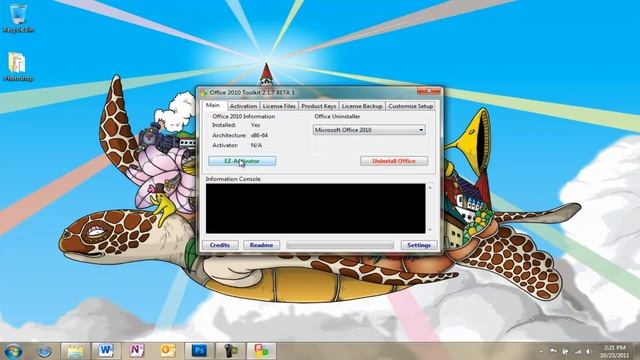Open the Photoshop folder on desktop
Image resolution: width=640 pixels, height=360 pixels.
[18, 66]
